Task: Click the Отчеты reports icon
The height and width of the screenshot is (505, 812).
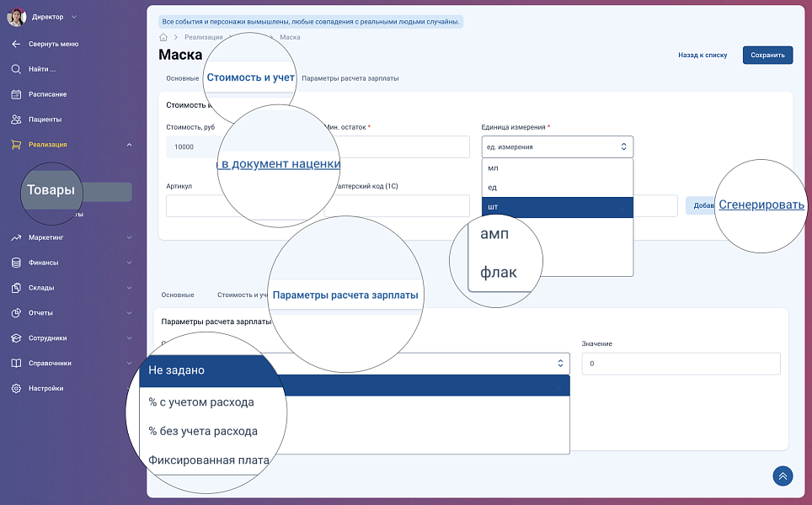Action: [x=16, y=313]
